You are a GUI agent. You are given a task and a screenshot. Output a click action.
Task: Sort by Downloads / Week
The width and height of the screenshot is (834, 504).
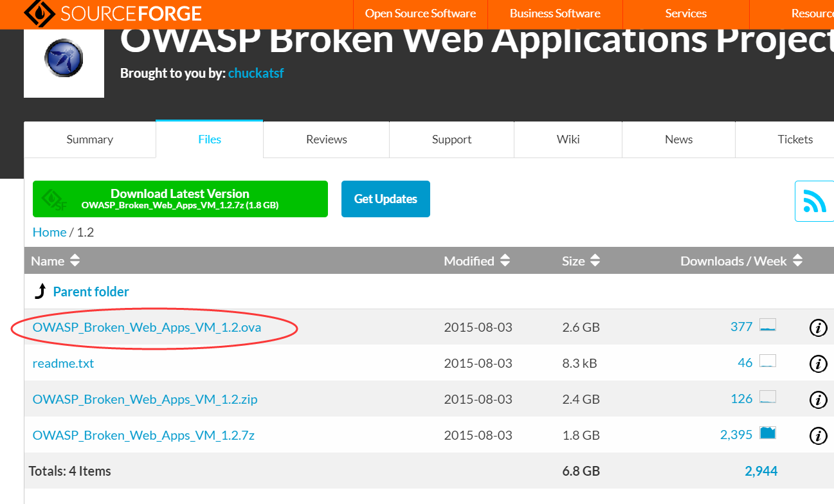[797, 261]
